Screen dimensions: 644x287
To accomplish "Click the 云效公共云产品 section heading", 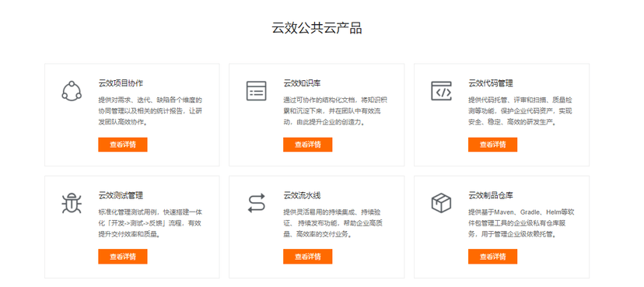I will [317, 28].
